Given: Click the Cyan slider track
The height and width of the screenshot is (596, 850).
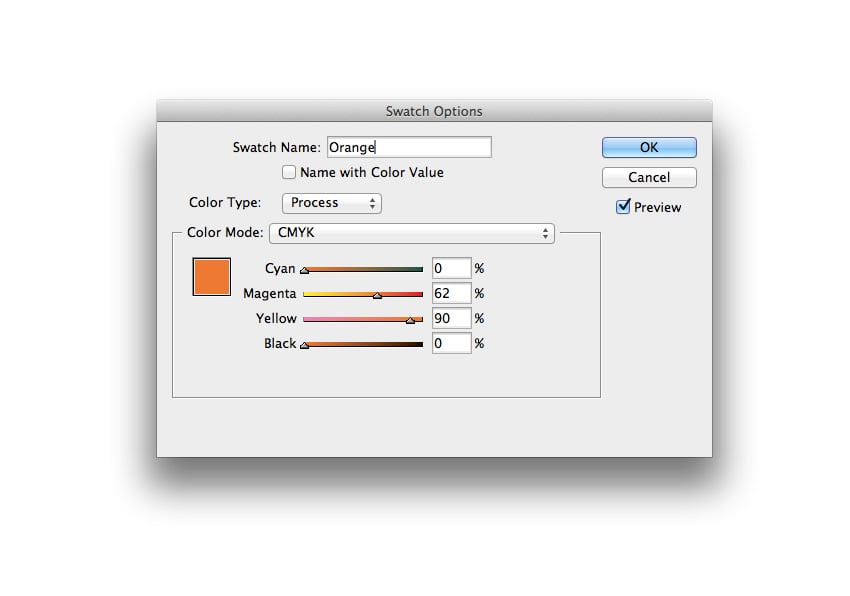Looking at the screenshot, I should pos(363,269).
